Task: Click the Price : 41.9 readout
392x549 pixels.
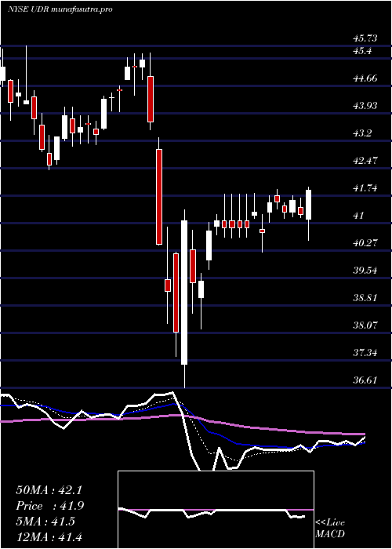Action: click(x=49, y=506)
